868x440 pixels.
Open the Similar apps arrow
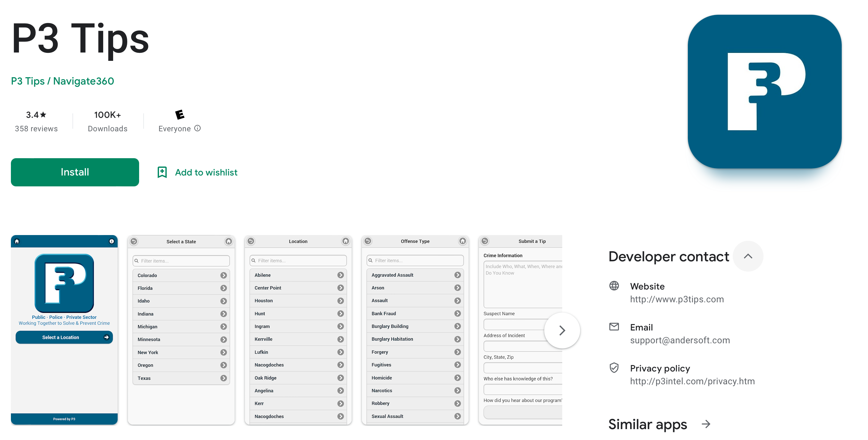click(x=706, y=424)
